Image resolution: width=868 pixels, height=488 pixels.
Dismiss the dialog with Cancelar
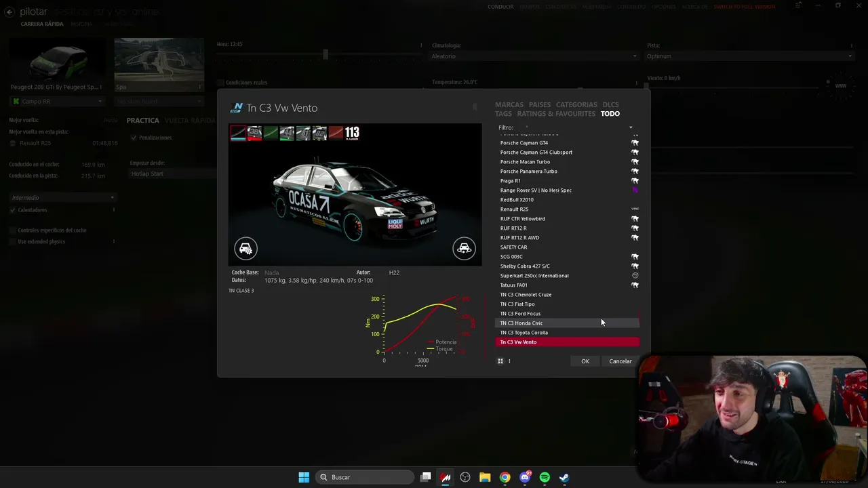coord(620,361)
